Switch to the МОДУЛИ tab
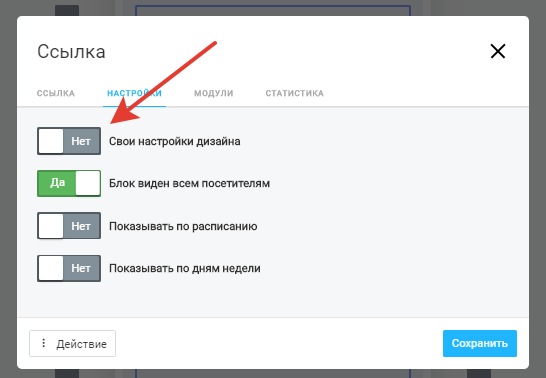Image resolution: width=546 pixels, height=378 pixels. [213, 93]
